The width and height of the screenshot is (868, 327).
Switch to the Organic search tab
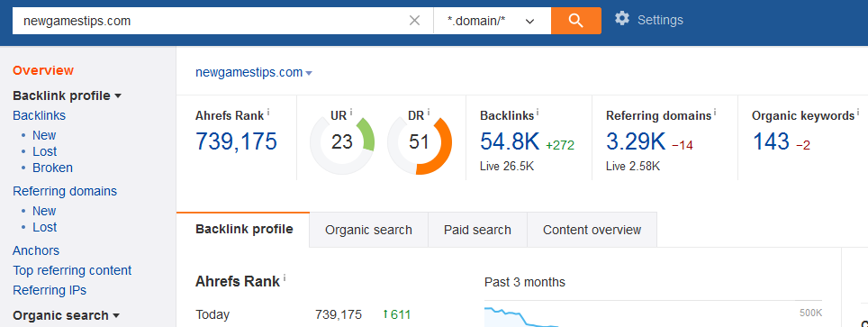(368, 230)
